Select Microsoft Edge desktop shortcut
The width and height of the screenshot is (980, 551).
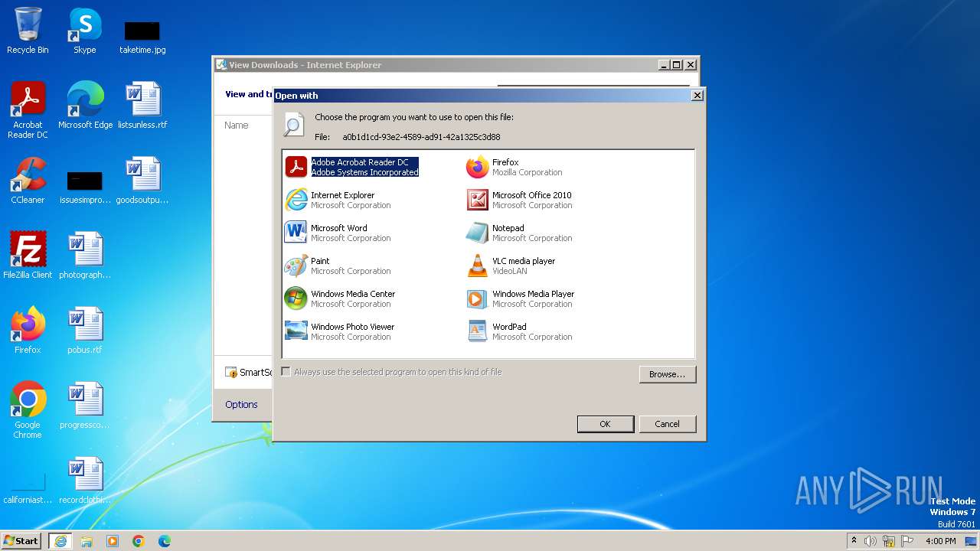85,106
